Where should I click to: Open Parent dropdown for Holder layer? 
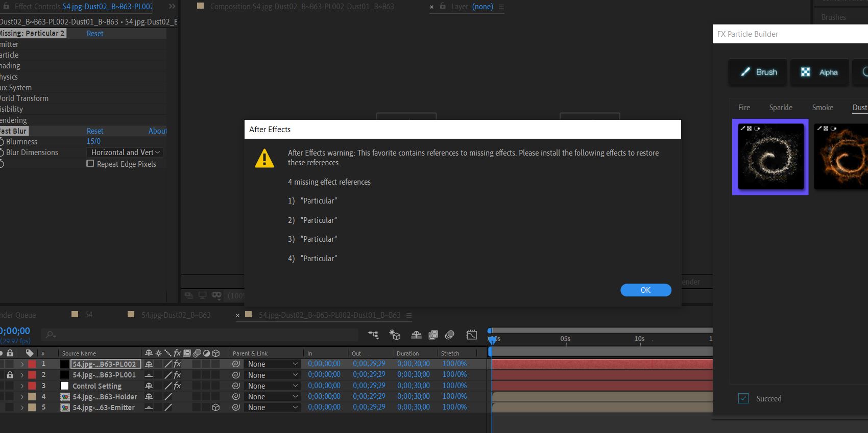[272, 397]
